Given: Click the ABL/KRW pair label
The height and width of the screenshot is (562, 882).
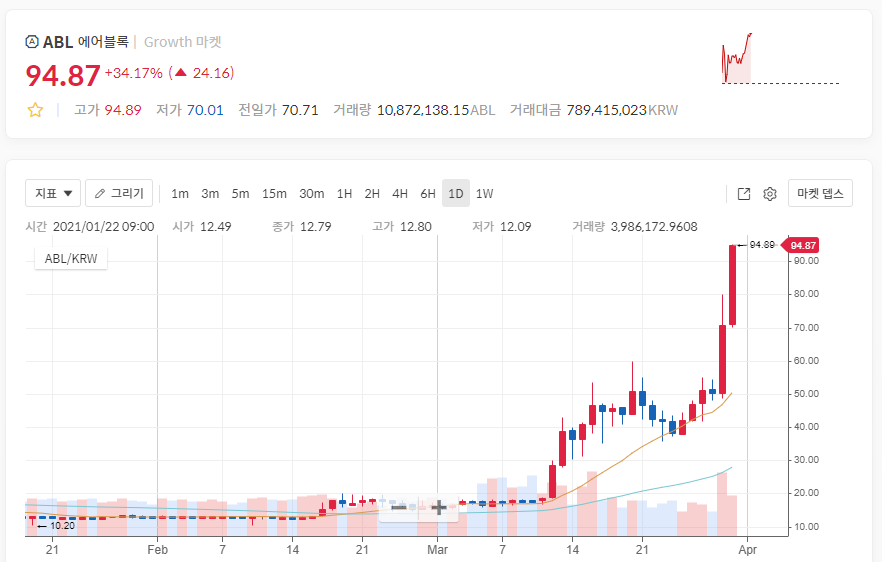Looking at the screenshot, I should [71, 258].
